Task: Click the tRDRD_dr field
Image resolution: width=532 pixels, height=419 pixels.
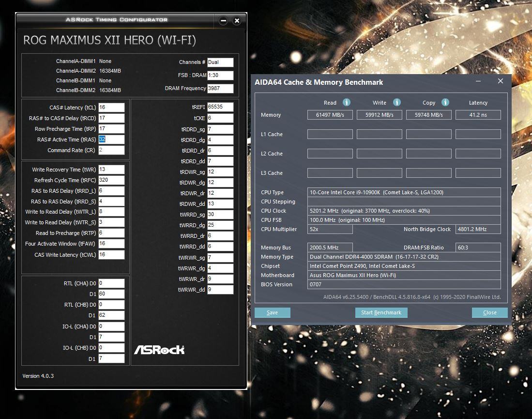Action: click(x=220, y=151)
